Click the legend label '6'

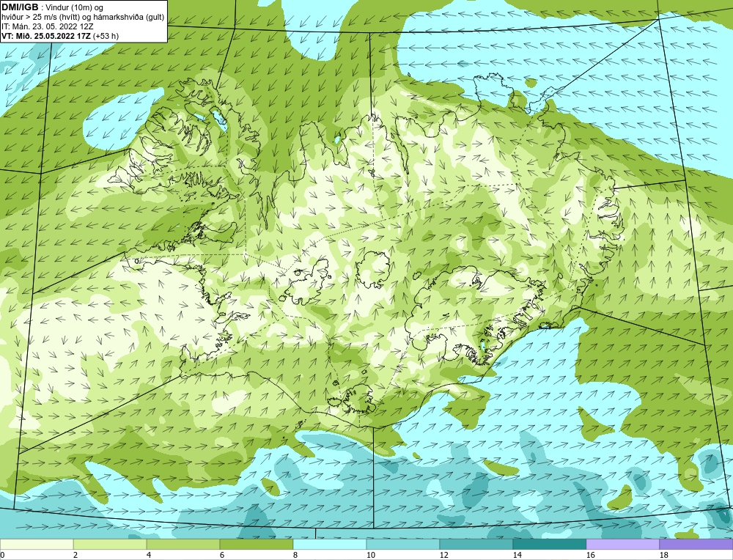coord(223,555)
